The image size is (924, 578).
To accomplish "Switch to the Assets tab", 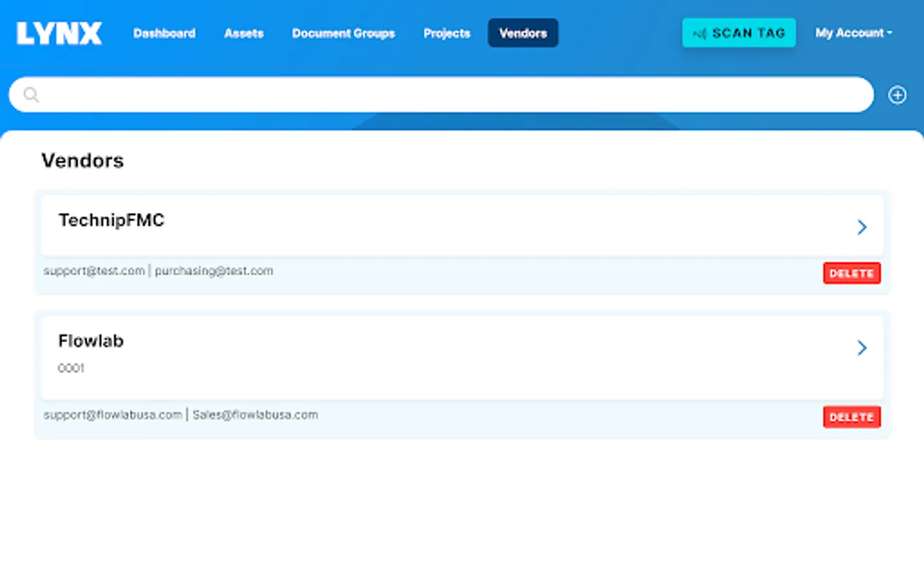I will [244, 33].
